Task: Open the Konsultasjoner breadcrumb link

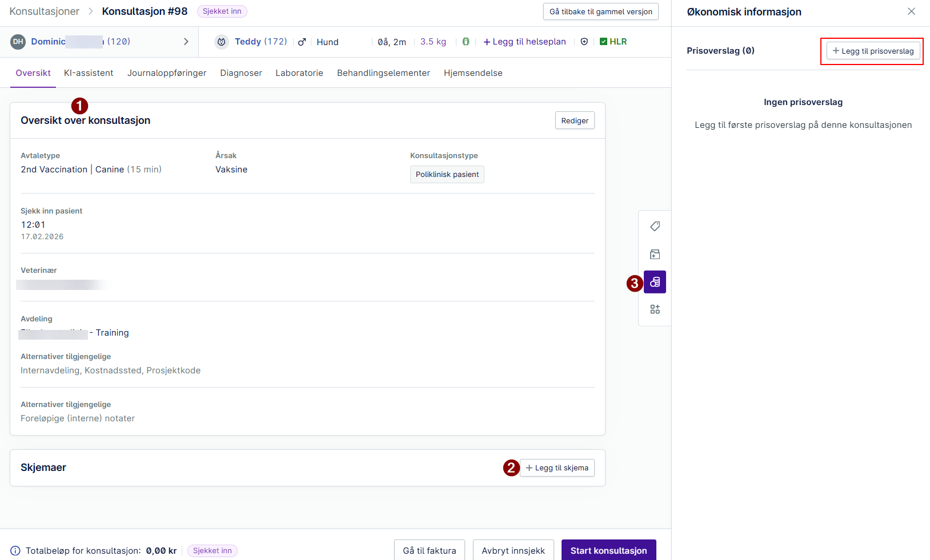Action: [x=45, y=11]
